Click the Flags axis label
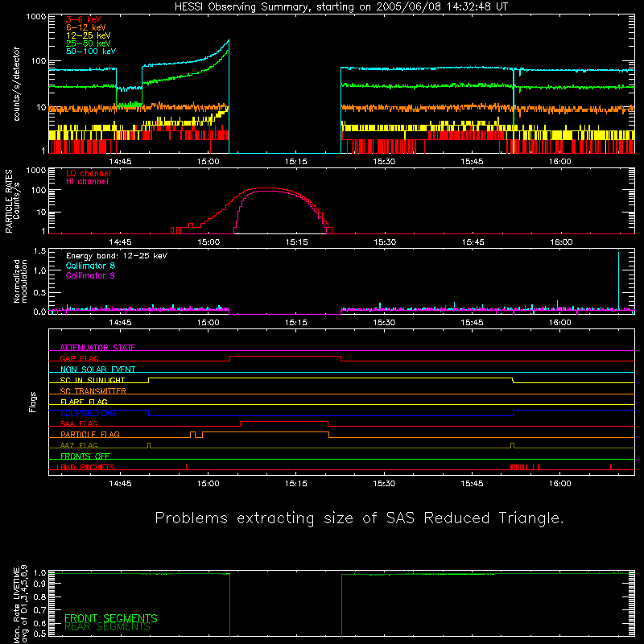 point(33,402)
